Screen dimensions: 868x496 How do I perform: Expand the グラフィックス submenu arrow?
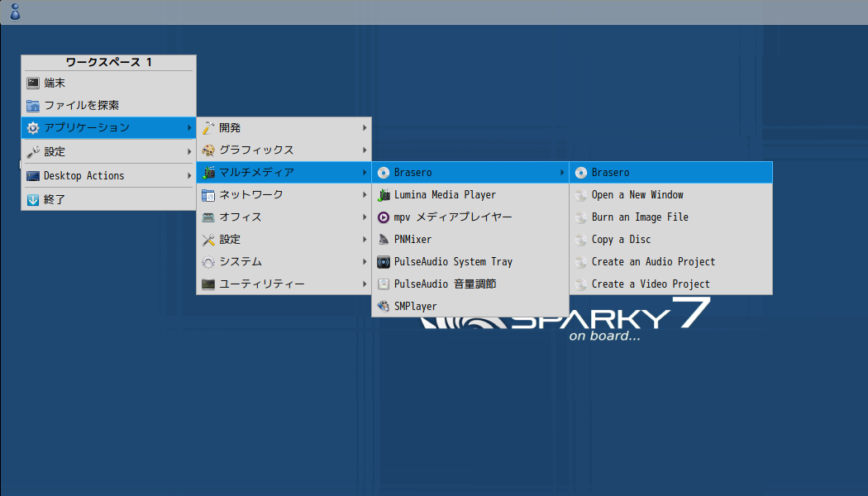coord(365,150)
